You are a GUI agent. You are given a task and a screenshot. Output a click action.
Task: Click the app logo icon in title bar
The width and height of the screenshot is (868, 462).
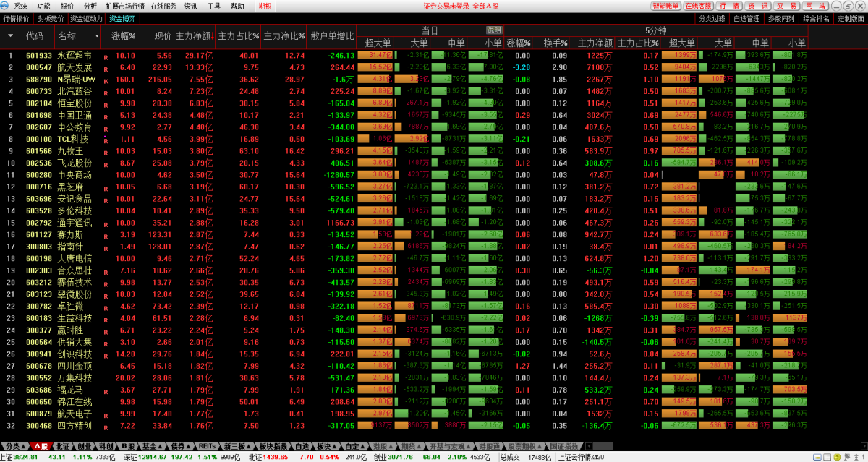tap(6, 6)
